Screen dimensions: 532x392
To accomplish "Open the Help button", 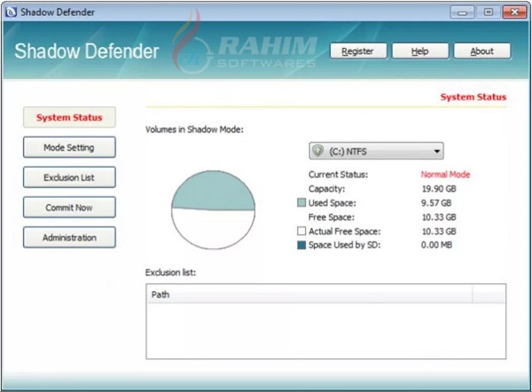I will [x=420, y=51].
